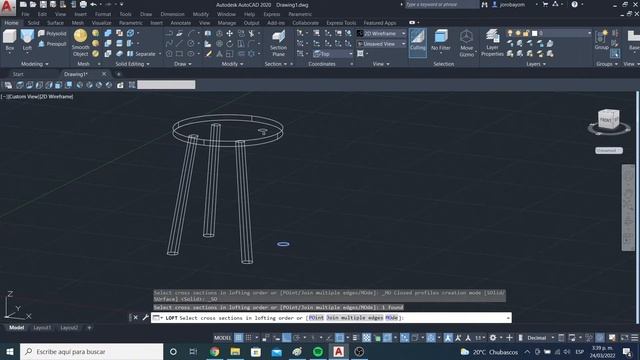This screenshot has width=640, height=360.
Task: Click the command line customize wrench icon
Action: 145,317
